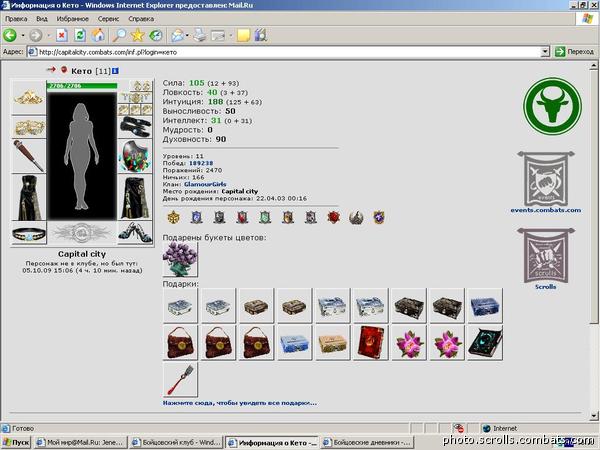The height and width of the screenshot is (450, 600).
Task: Click the purple flower bouquet gift
Action: coord(180,259)
